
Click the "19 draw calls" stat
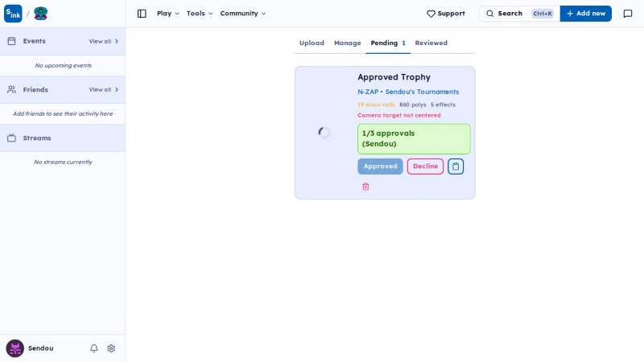(x=376, y=105)
